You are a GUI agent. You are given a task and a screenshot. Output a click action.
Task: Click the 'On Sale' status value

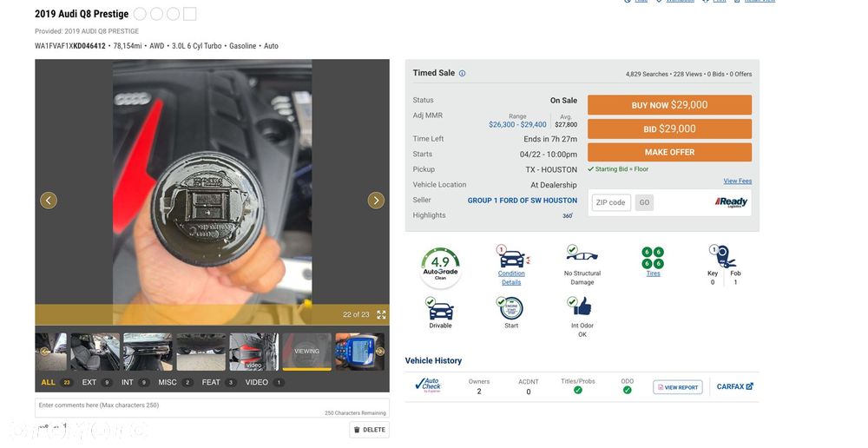pos(563,100)
